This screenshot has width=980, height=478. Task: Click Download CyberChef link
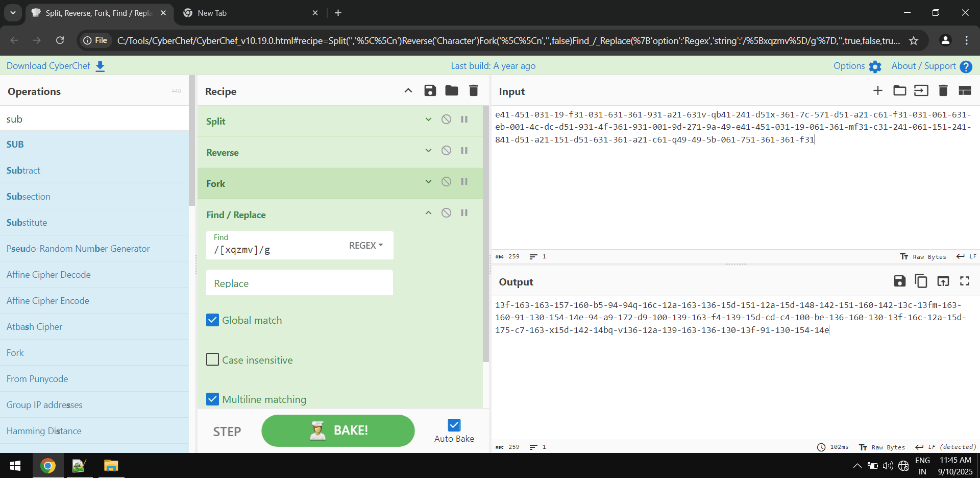pyautogui.click(x=56, y=66)
